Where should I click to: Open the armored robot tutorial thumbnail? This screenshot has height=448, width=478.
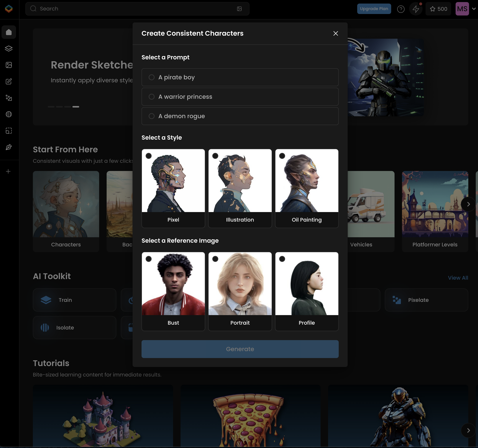click(x=398, y=416)
